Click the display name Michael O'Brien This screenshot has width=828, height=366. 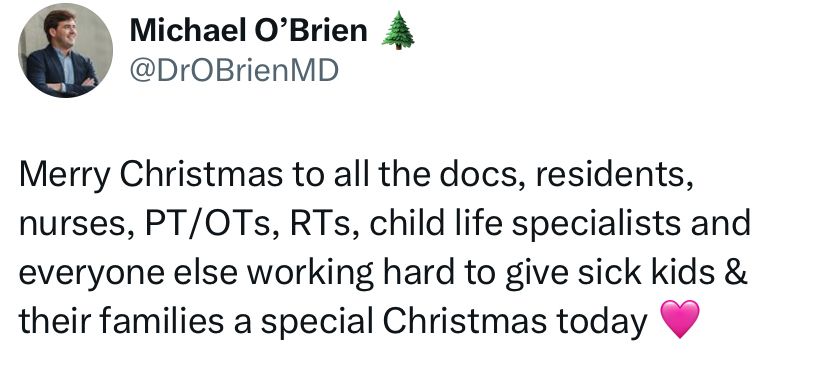(x=249, y=30)
